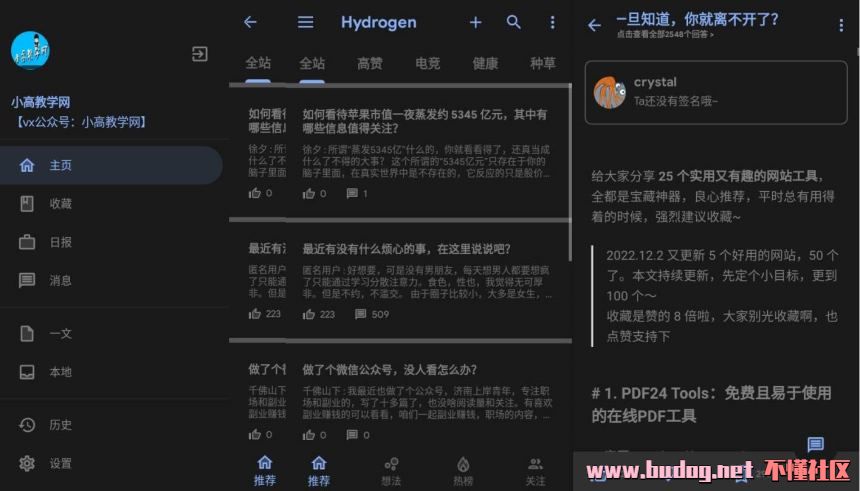Go back using arrow left of Hydrogen menu
The width and height of the screenshot is (860, 491).
(250, 22)
